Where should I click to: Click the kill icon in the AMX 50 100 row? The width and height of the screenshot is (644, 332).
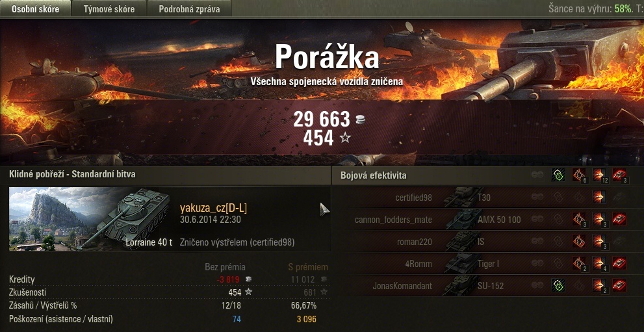[619, 219]
